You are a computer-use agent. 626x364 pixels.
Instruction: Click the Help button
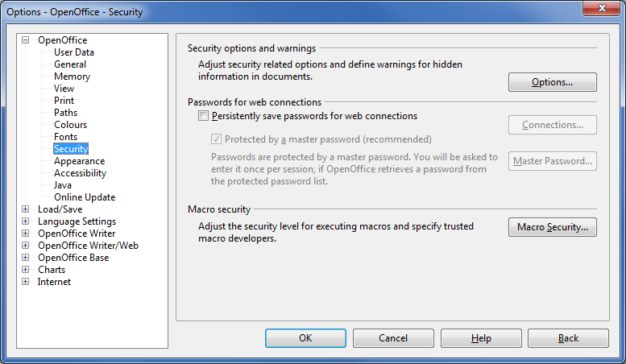coord(481,338)
